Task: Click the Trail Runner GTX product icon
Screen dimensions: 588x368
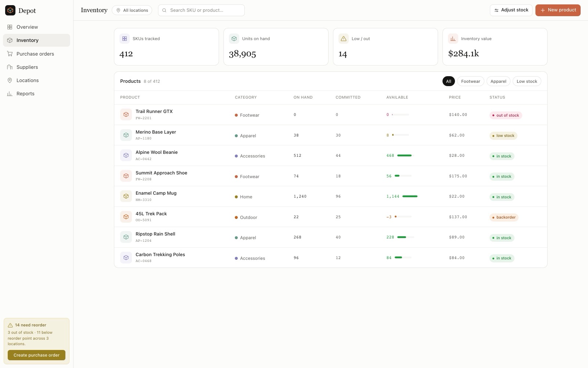Action: [126, 114]
